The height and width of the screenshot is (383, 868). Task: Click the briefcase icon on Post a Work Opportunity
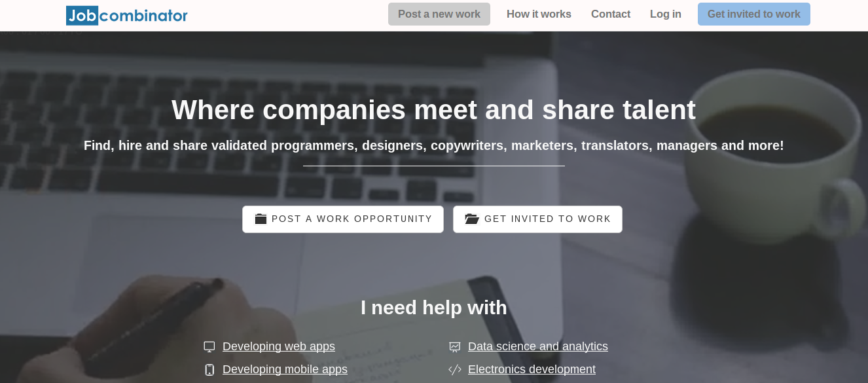(261, 219)
